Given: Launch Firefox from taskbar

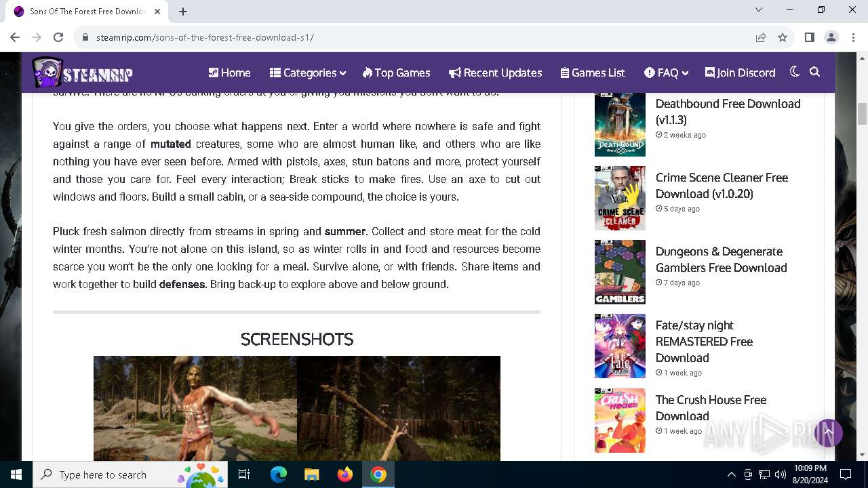Looking at the screenshot, I should coord(345,474).
